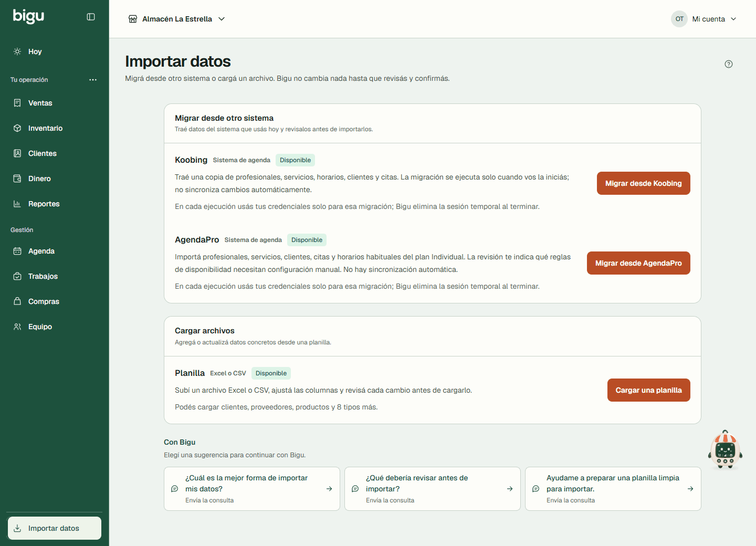Send suggestion ¿Qué debería revisar antes de importar?

point(433,489)
